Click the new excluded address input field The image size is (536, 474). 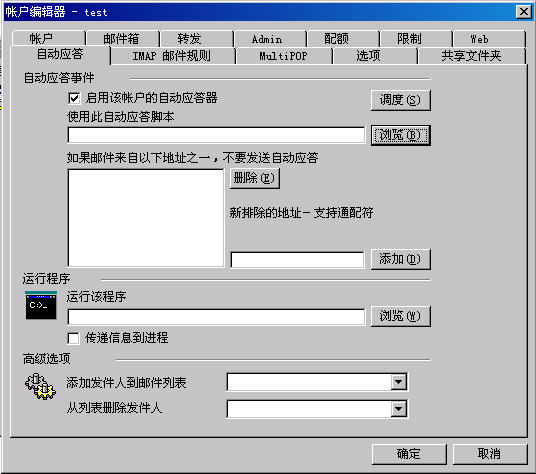[x=297, y=260]
